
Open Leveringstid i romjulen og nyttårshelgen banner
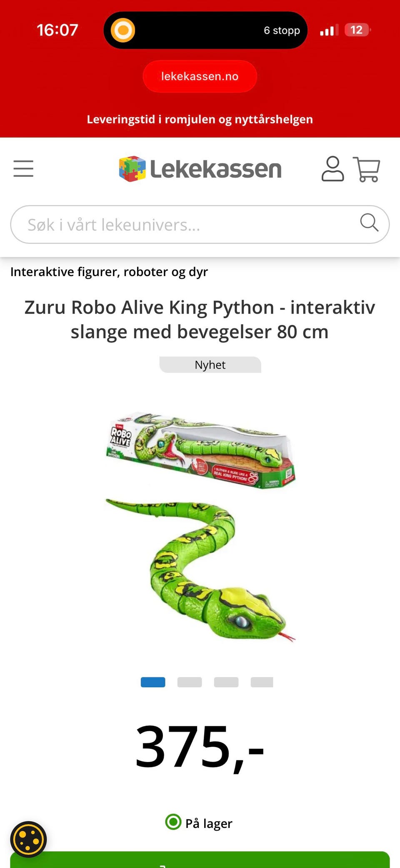[200, 119]
